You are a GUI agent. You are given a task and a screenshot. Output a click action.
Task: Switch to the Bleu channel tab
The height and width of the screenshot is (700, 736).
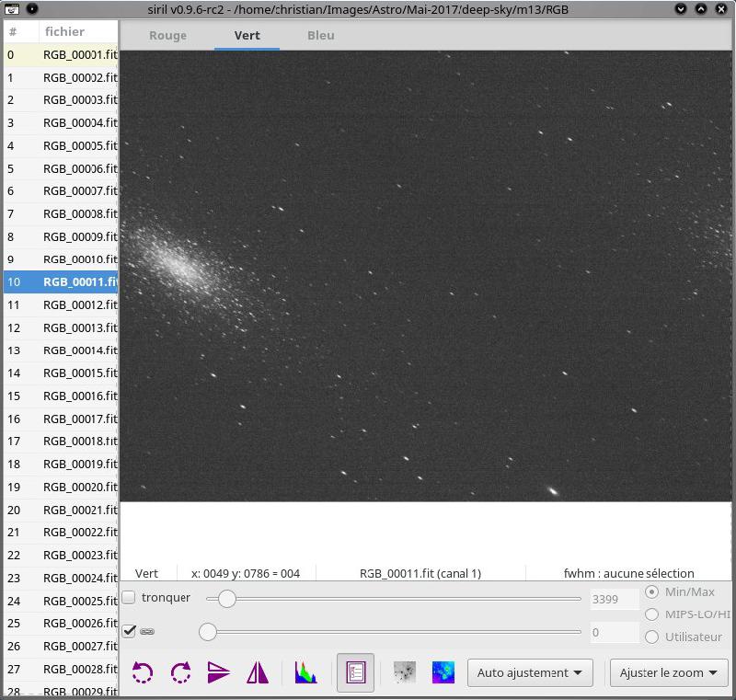pos(321,36)
